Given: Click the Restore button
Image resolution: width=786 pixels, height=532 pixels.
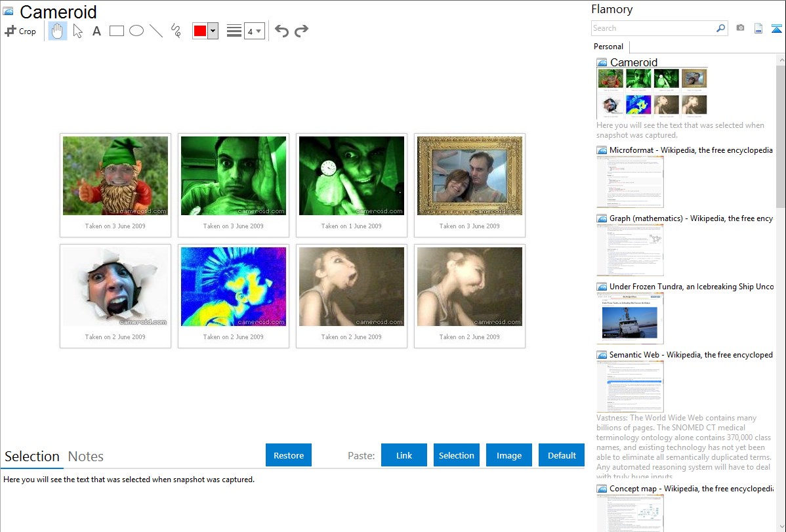Looking at the screenshot, I should pyautogui.click(x=289, y=455).
